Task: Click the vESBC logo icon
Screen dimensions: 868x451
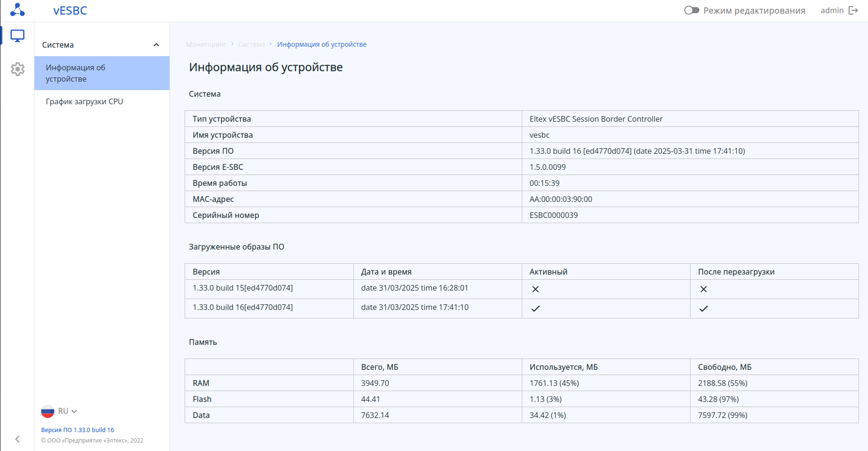Action: (x=17, y=10)
